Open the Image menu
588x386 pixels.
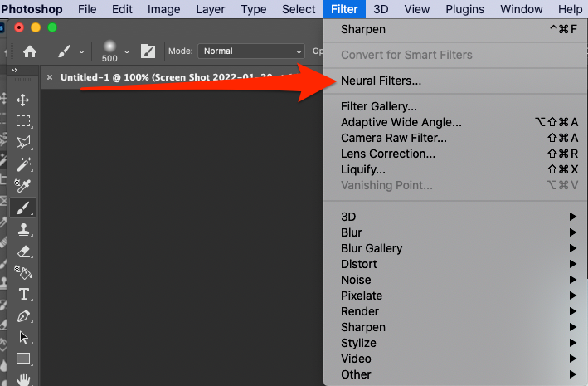pyautogui.click(x=163, y=9)
